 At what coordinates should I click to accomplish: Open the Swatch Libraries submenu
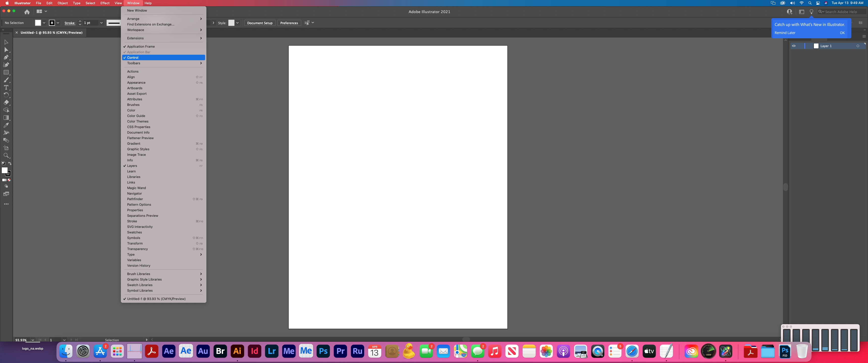pos(164,285)
